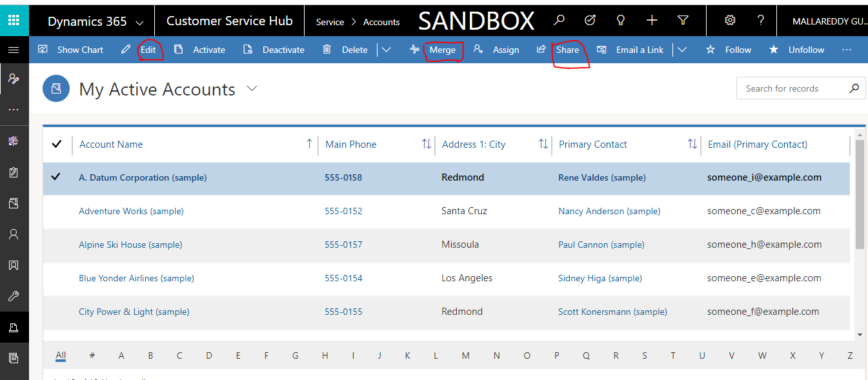Screen dimensions: 868x380
Task: Open Blue Yonder Airlines (sample) account
Action: click(136, 278)
